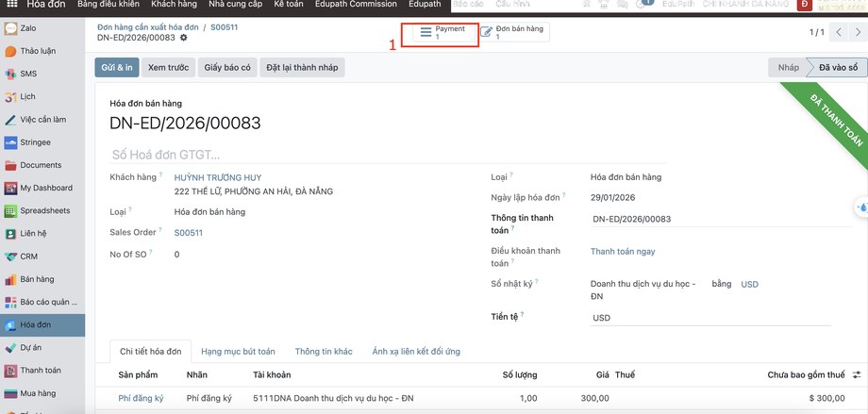Click the Số Hoá đơn GTGT input field
Viewport: 868px width, 414px height.
point(388,155)
